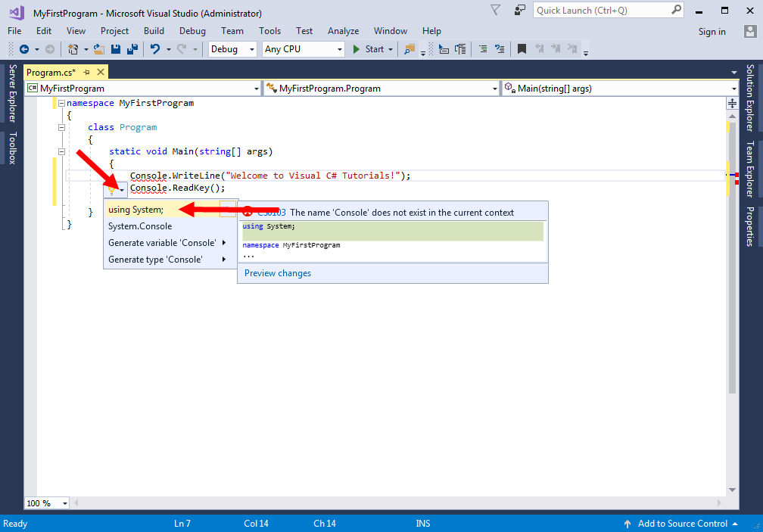Open the Undo history dropdown arrow
Screen dimensions: 763x532
(169, 49)
